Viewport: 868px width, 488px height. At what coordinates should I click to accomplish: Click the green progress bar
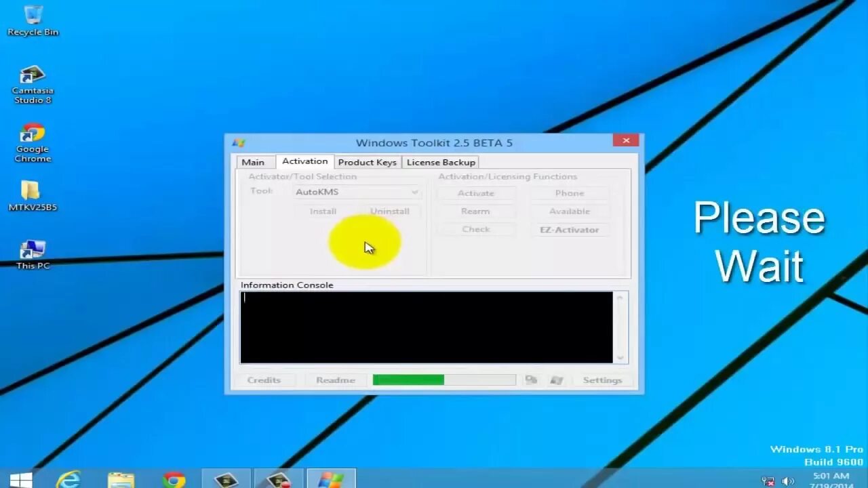tap(444, 380)
